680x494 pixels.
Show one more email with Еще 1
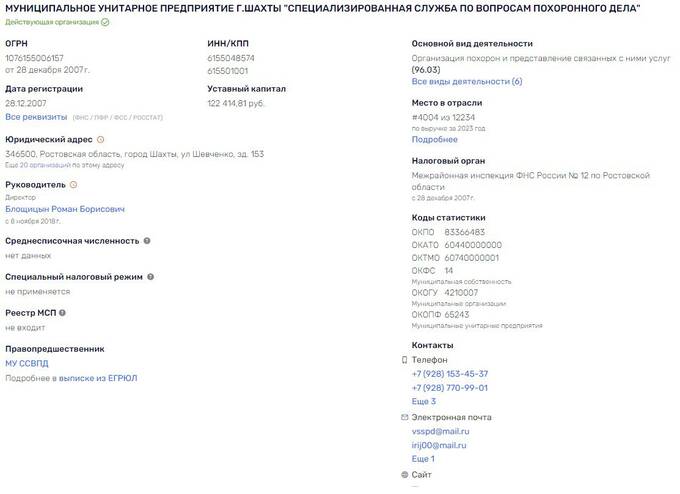point(423,458)
